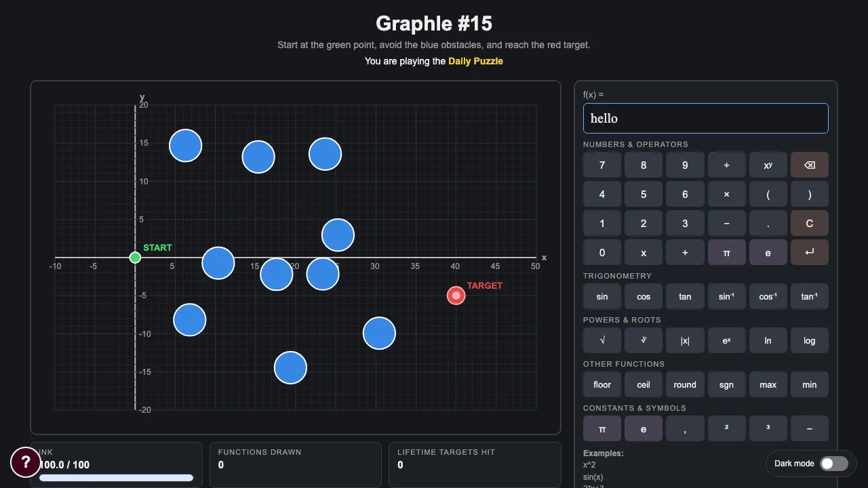The image size is (868, 488).
Task: Click the number 5 key
Action: point(644,194)
